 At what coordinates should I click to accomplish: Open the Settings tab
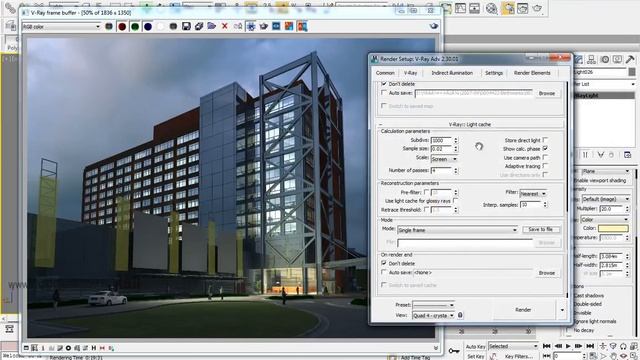[494, 73]
